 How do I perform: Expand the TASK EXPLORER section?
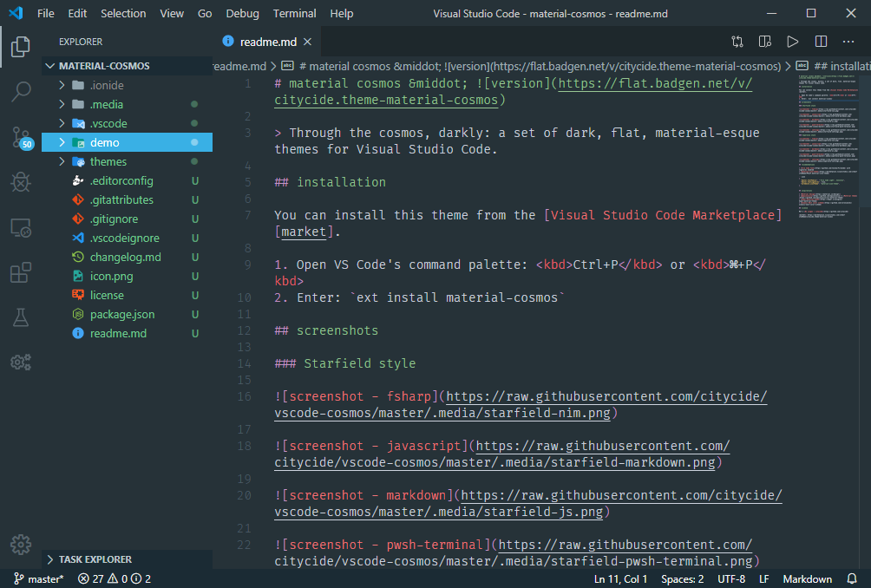click(128, 559)
